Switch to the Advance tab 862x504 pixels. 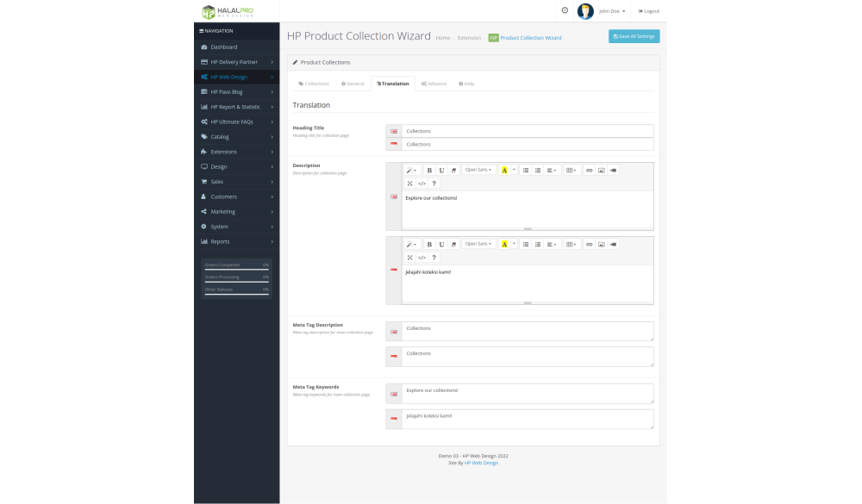point(434,84)
